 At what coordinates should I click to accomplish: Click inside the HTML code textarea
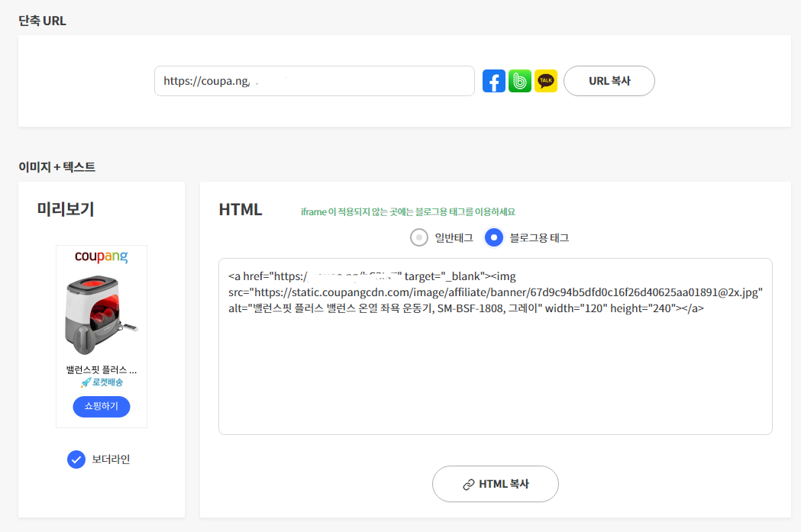(495, 347)
